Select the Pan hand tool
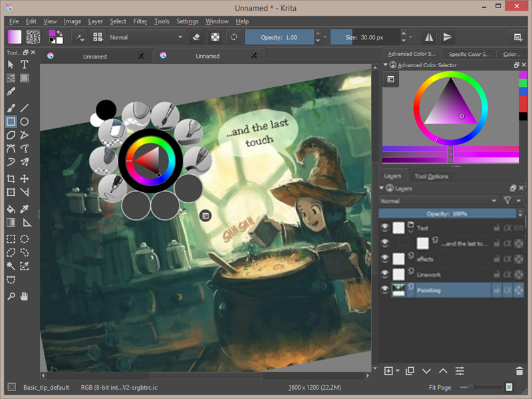Image resolution: width=532 pixels, height=399 pixels. point(25,296)
